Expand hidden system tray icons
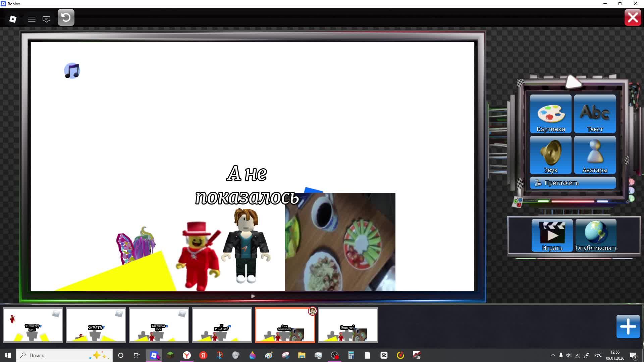644x362 pixels. pos(553,355)
